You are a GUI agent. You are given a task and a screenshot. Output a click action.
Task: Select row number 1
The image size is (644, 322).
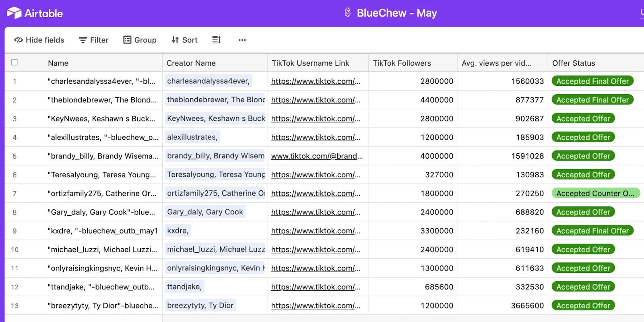click(x=14, y=81)
